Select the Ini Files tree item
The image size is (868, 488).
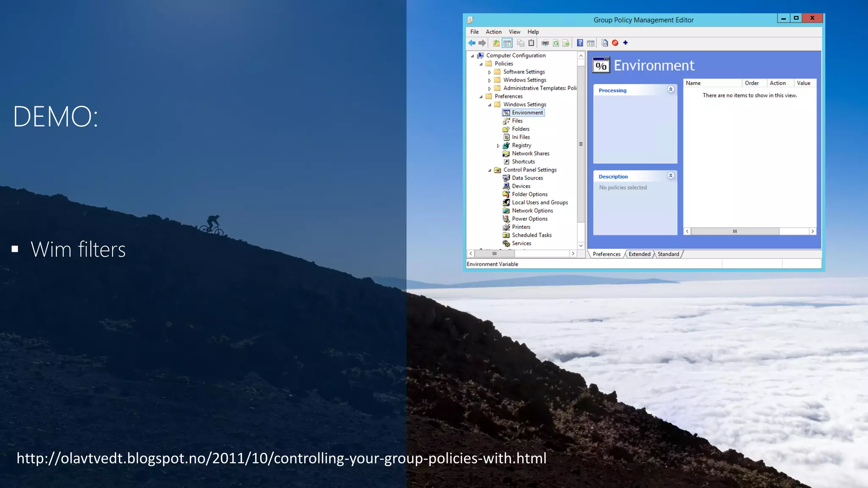(x=516, y=137)
